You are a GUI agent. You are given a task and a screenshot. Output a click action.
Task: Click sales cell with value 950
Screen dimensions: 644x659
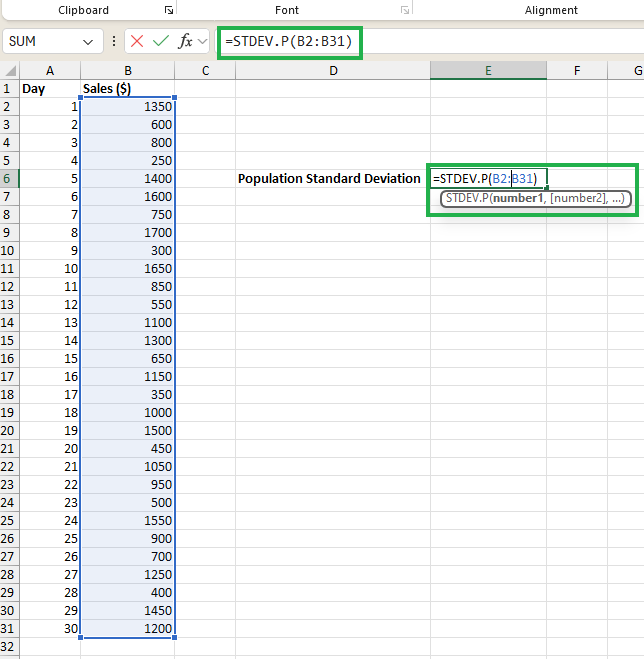(128, 485)
